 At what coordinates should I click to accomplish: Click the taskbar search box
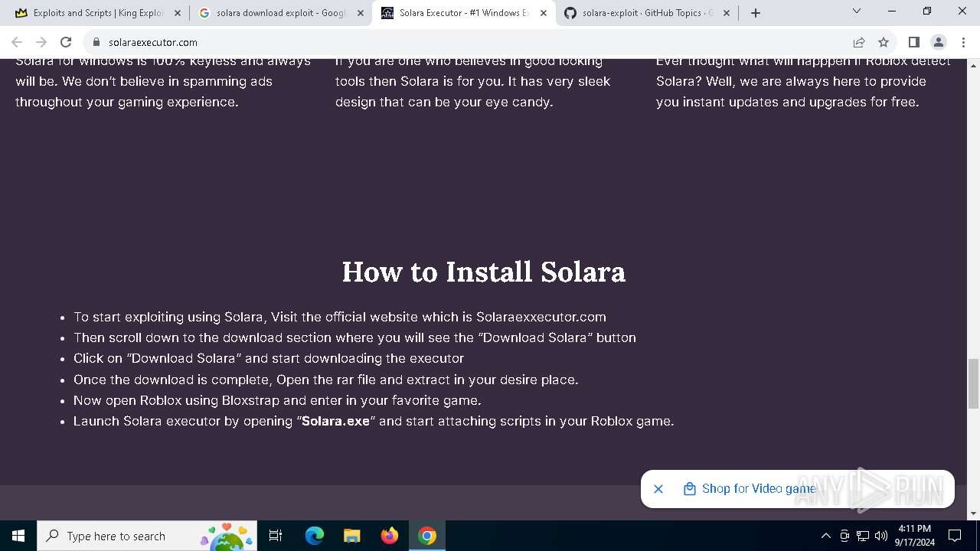tap(148, 536)
